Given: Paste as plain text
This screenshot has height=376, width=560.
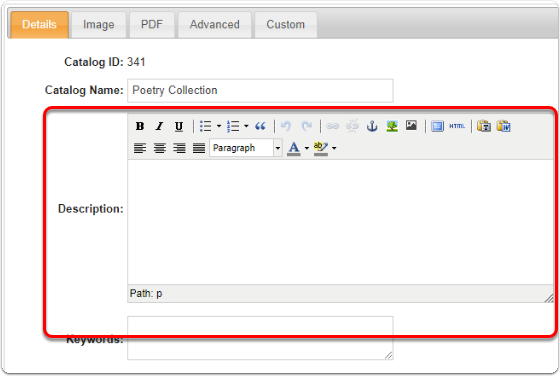Looking at the screenshot, I should pos(484,126).
